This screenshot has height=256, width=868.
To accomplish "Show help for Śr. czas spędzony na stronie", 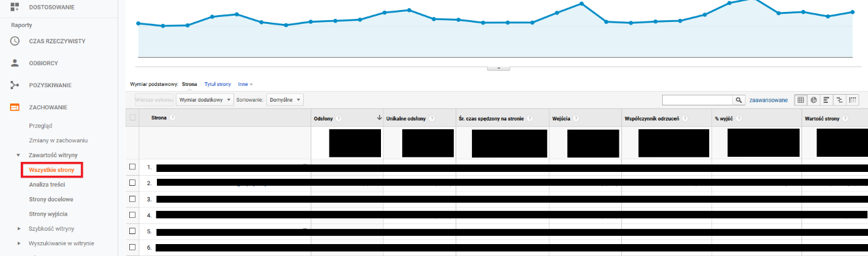I will [529, 118].
